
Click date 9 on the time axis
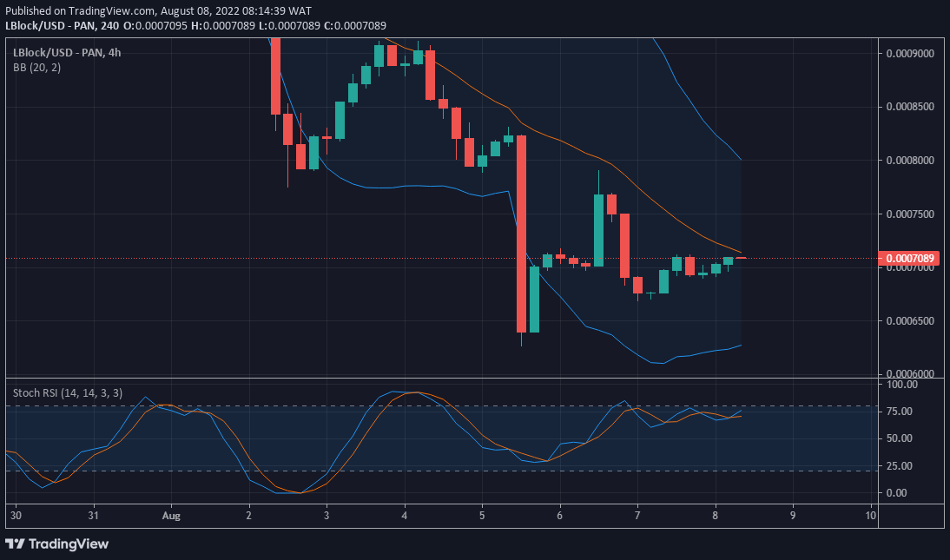click(x=793, y=516)
